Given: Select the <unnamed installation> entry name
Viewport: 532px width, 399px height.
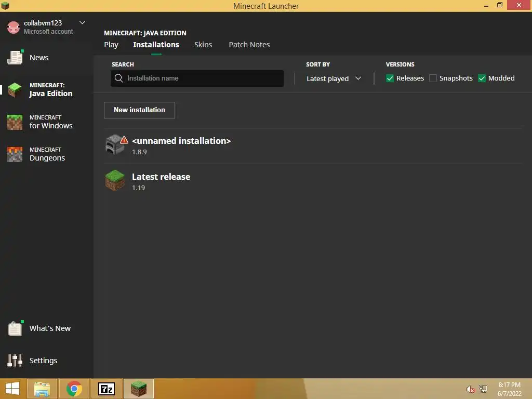Looking at the screenshot, I should pyautogui.click(x=181, y=141).
